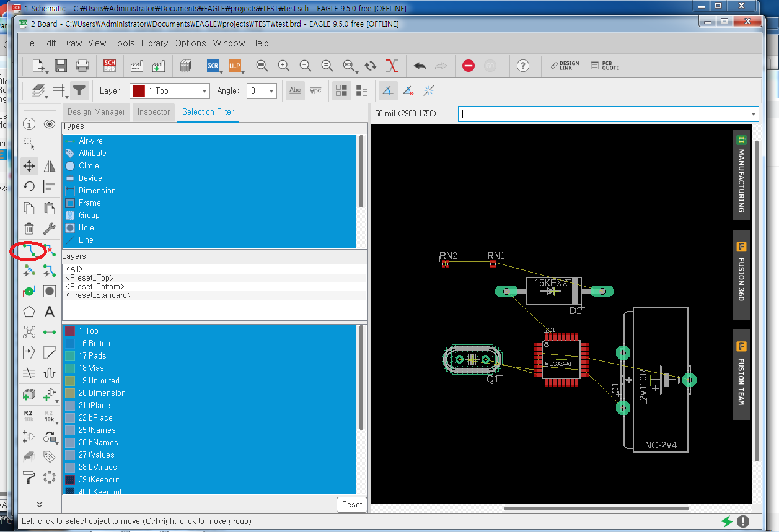Viewport: 779px width, 532px height.
Task: Click the Undo arrow
Action: [420, 66]
